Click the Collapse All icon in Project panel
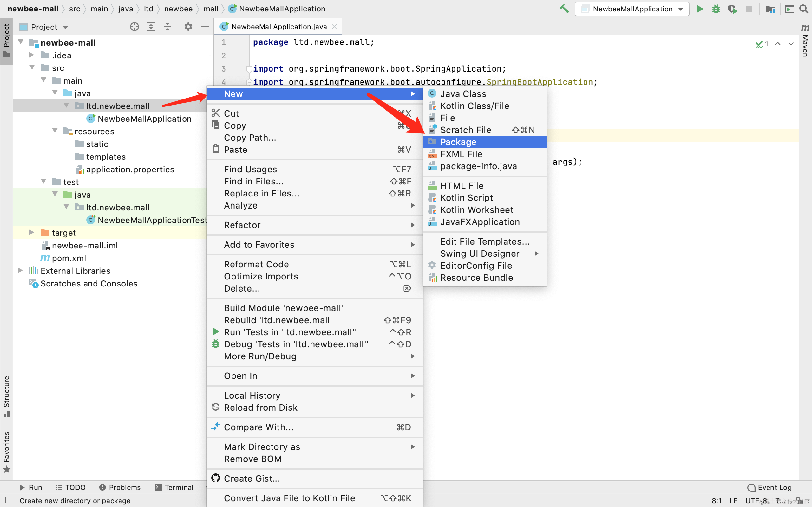The width and height of the screenshot is (812, 507). pyautogui.click(x=167, y=27)
